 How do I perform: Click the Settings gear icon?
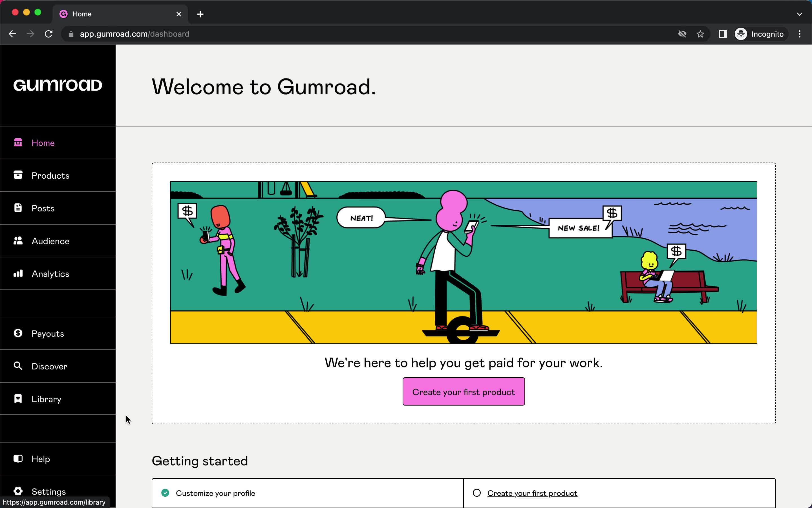(18, 491)
